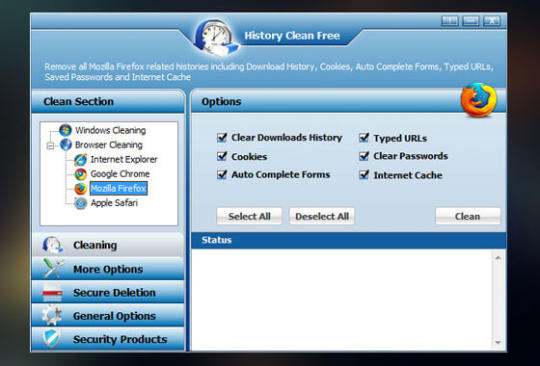The height and width of the screenshot is (366, 540).
Task: Click the window help button in title bar
Action: pos(450,21)
